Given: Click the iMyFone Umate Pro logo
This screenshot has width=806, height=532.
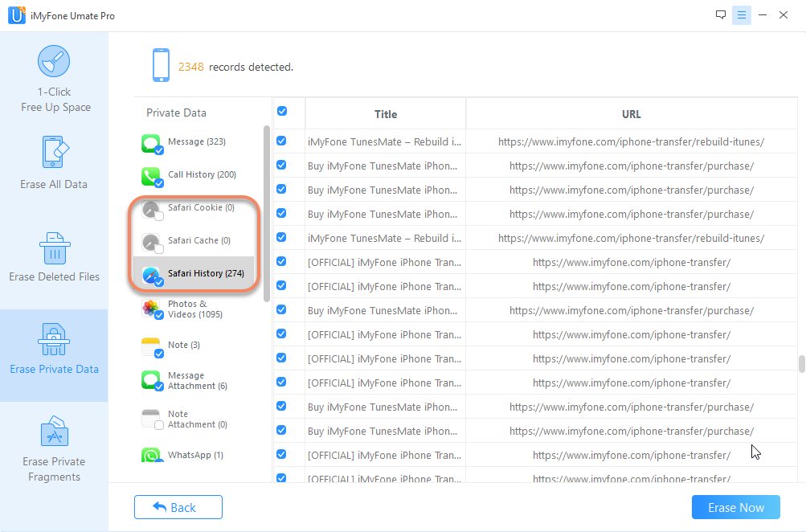Looking at the screenshot, I should pos(17,15).
